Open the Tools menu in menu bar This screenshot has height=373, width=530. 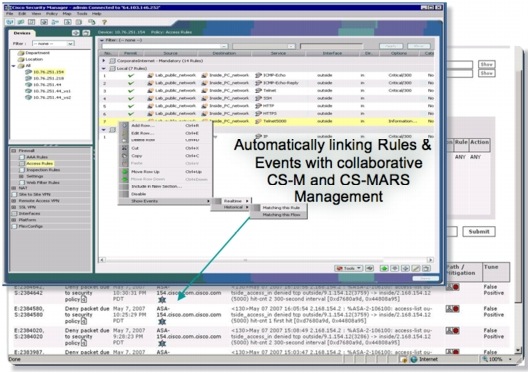(x=82, y=14)
